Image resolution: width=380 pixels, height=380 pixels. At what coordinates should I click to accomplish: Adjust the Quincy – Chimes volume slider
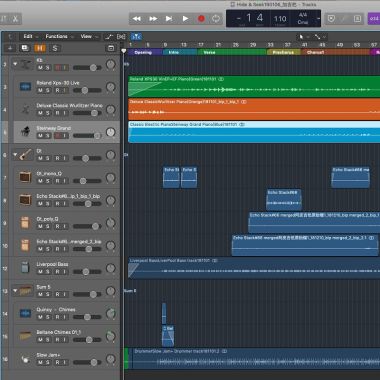[87, 317]
